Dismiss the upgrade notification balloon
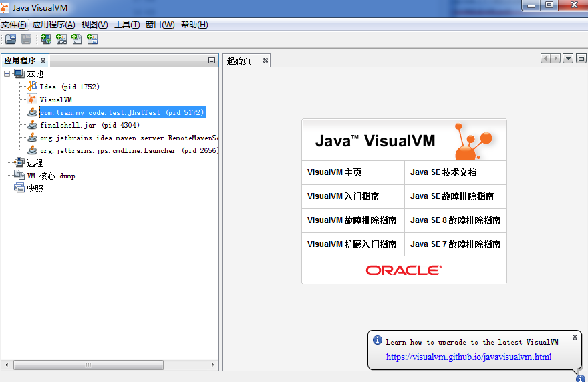Screen dimensions: 588x382 [575, 338]
